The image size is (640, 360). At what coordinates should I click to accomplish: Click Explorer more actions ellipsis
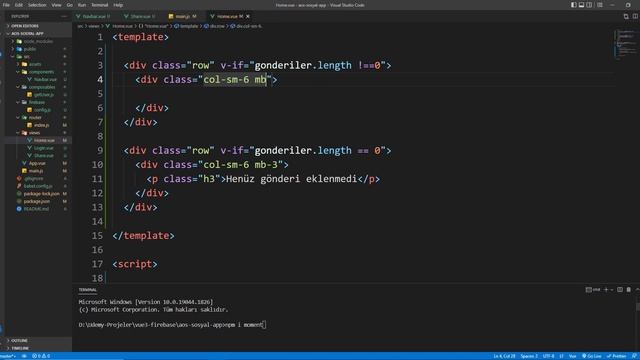(x=64, y=16)
